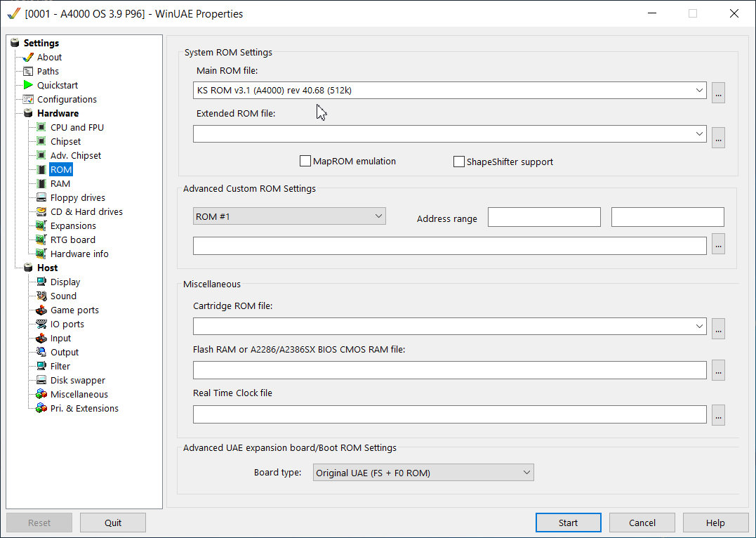This screenshot has width=756, height=538.
Task: Click the Disk swapper icon
Action: click(41, 380)
